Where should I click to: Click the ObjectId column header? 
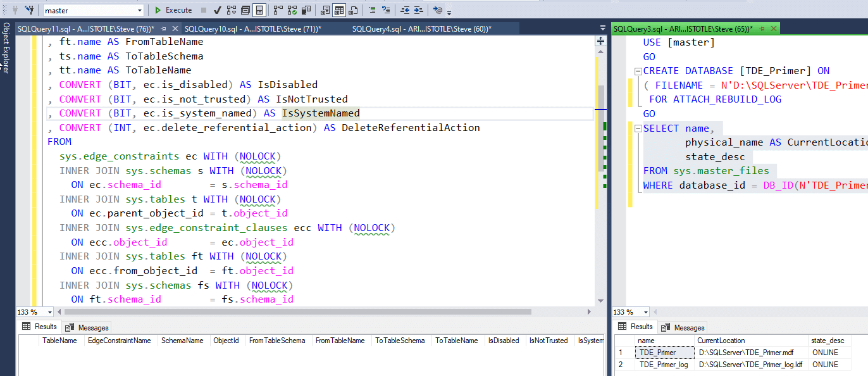tap(226, 341)
